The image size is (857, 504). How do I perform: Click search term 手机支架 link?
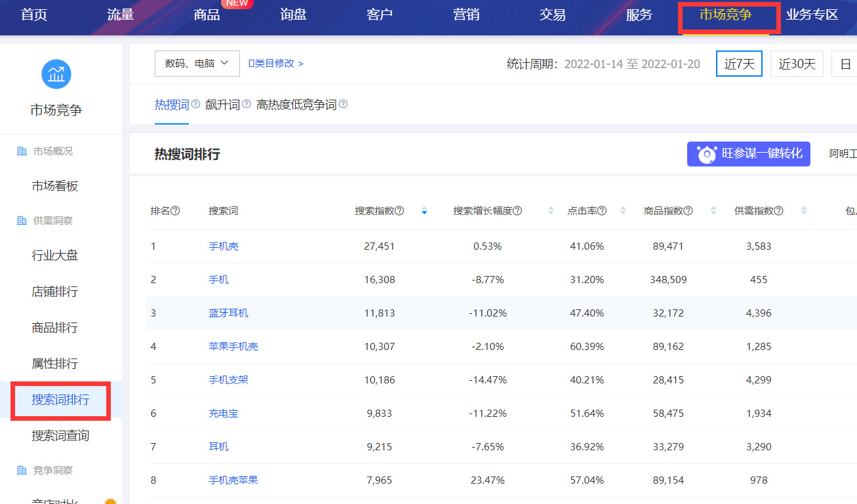229,380
